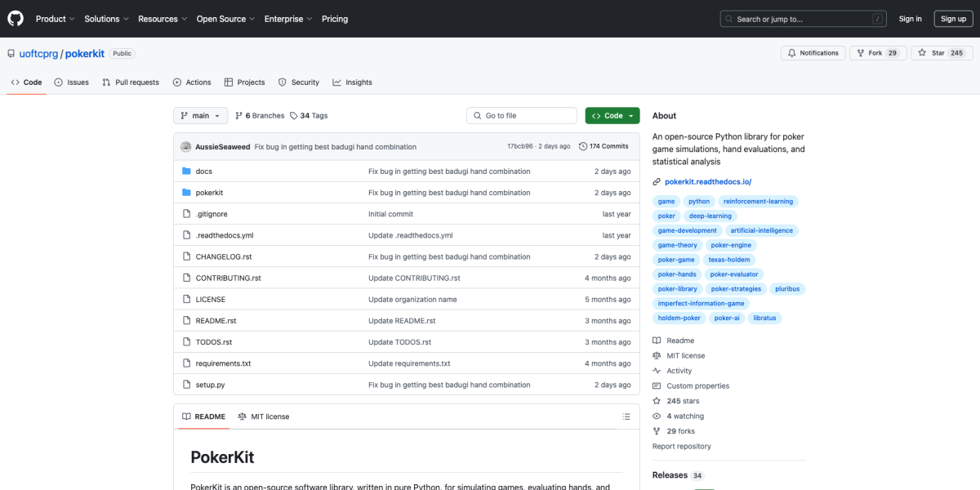Expand the main branch dropdown
This screenshot has width=980, height=490.
click(x=200, y=116)
